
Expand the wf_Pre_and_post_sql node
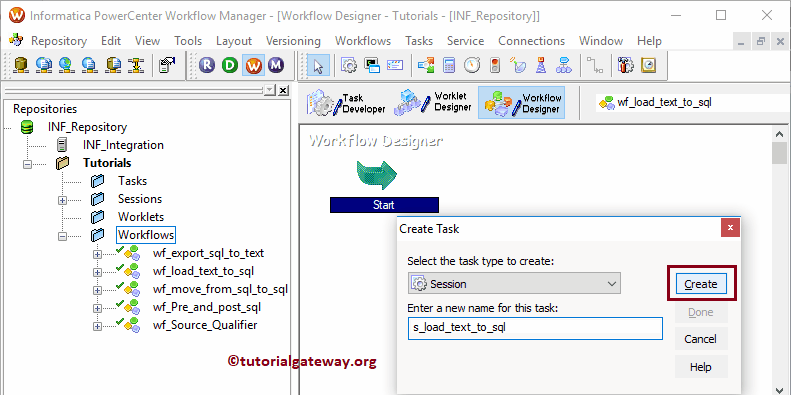97,308
